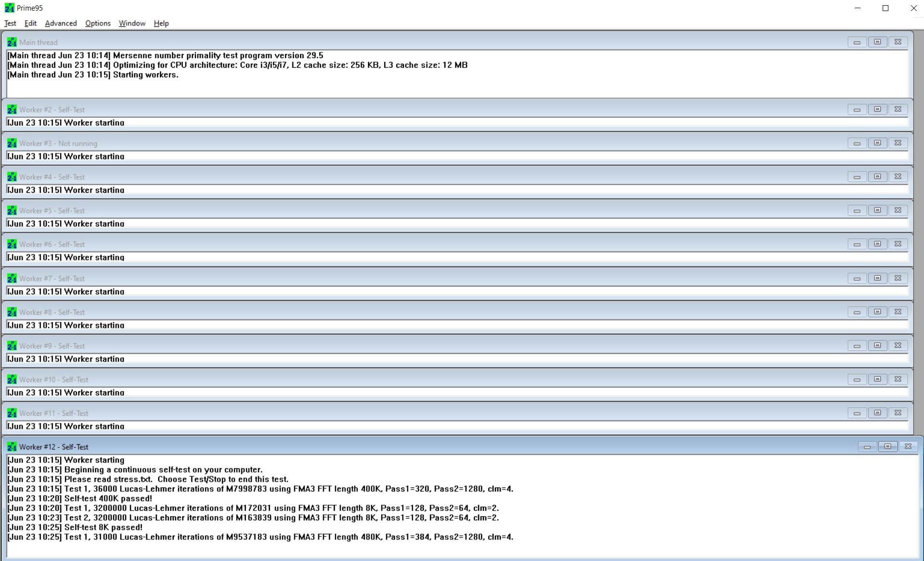The width and height of the screenshot is (924, 561).
Task: Minimize the Worker #10 child window
Action: tap(857, 379)
